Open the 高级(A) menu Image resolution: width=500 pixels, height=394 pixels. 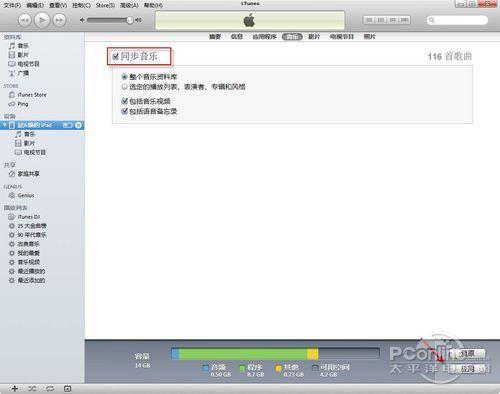129,5
